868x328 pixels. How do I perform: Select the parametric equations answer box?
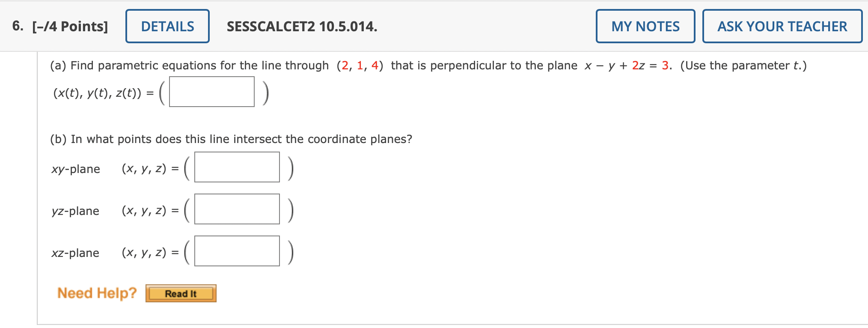211,92
